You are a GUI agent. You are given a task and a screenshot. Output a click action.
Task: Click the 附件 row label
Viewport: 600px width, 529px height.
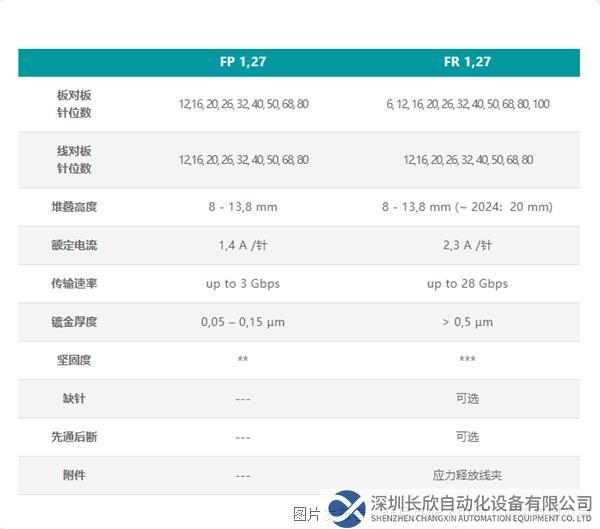74,475
